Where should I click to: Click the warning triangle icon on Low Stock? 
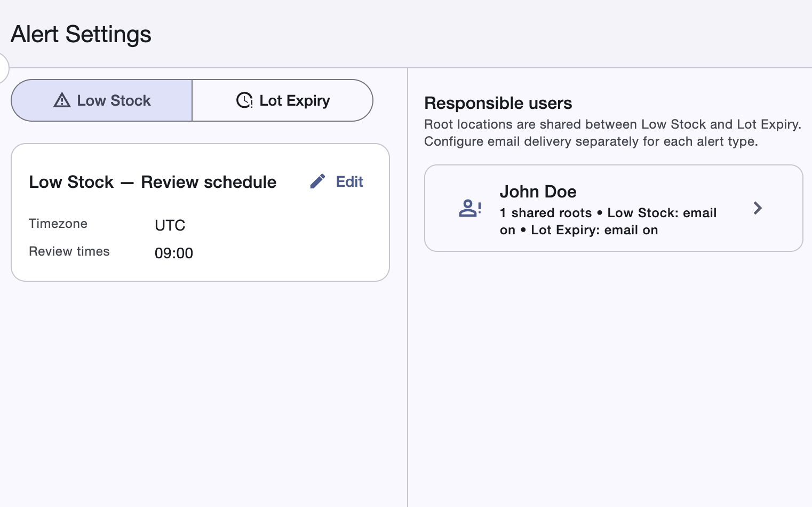tap(62, 100)
